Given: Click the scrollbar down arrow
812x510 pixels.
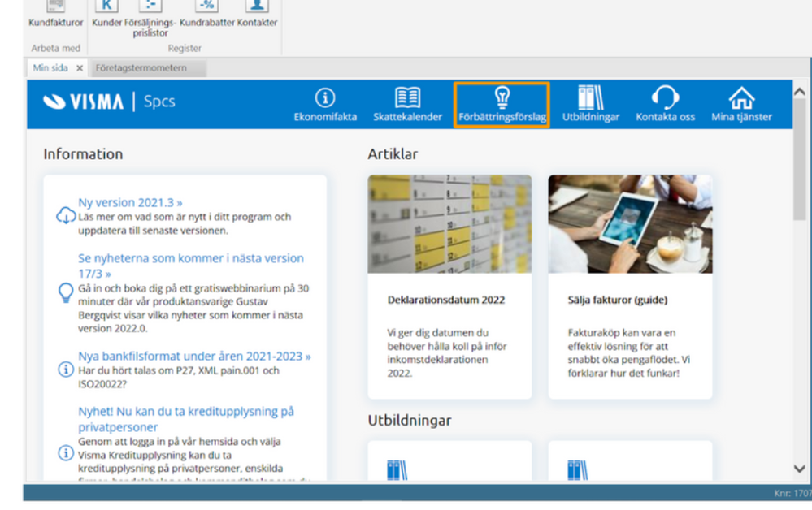Looking at the screenshot, I should click(x=800, y=469).
